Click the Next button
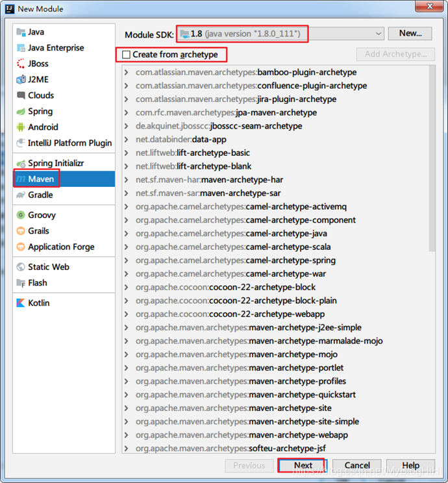The height and width of the screenshot is (483, 448). point(303,465)
